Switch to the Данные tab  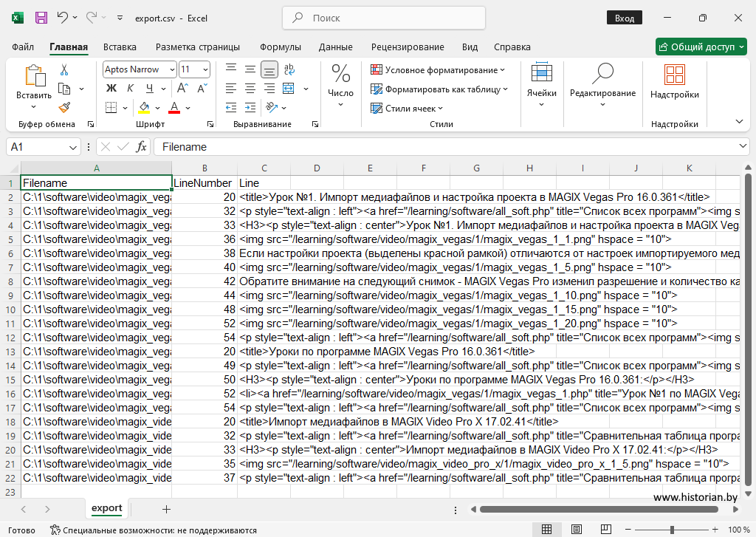tap(335, 47)
